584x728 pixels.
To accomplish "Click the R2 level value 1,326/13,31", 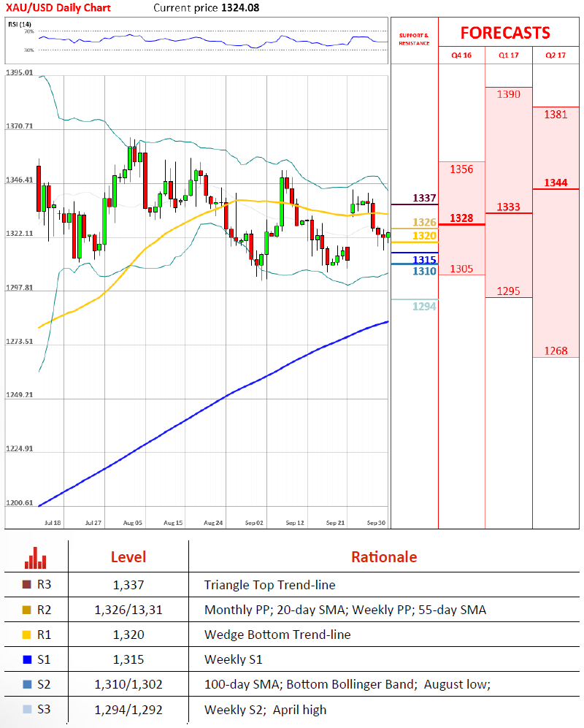I will tap(128, 610).
